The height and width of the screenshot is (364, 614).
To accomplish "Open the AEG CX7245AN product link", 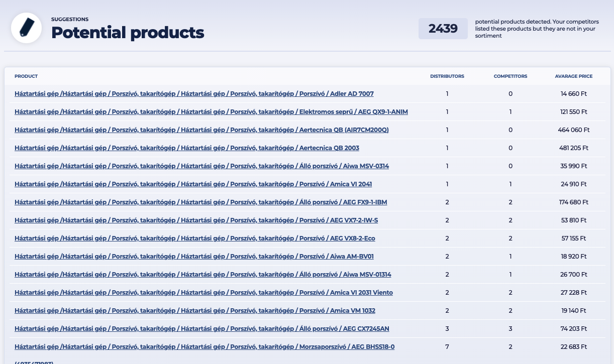I will point(202,329).
